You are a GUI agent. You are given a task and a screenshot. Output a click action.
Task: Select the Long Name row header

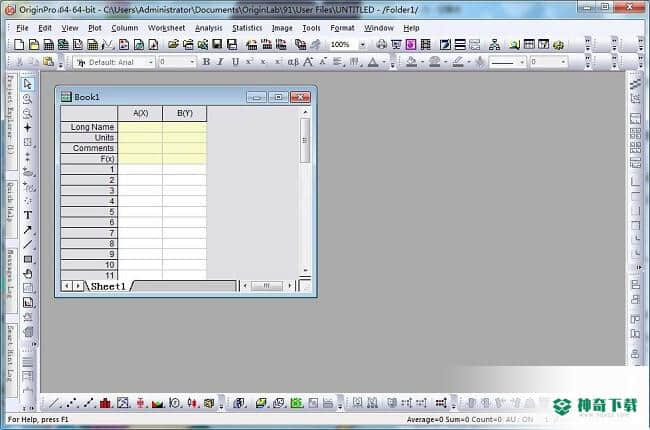[89, 127]
